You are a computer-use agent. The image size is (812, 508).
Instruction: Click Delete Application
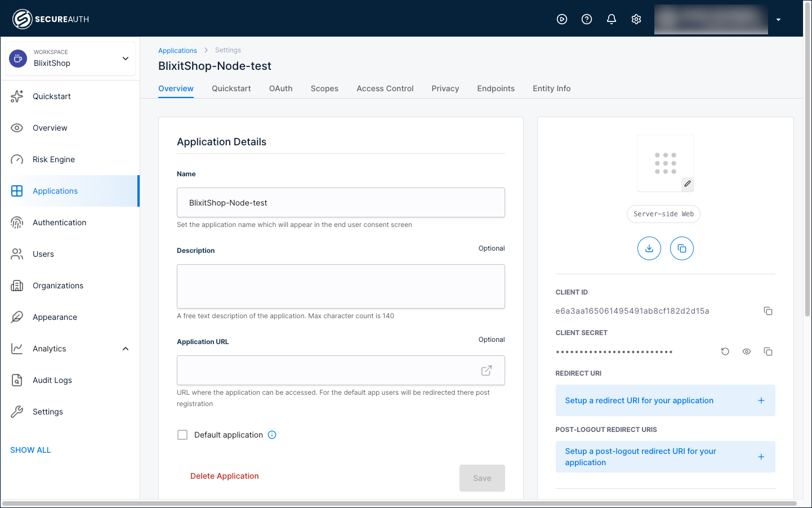click(x=225, y=476)
